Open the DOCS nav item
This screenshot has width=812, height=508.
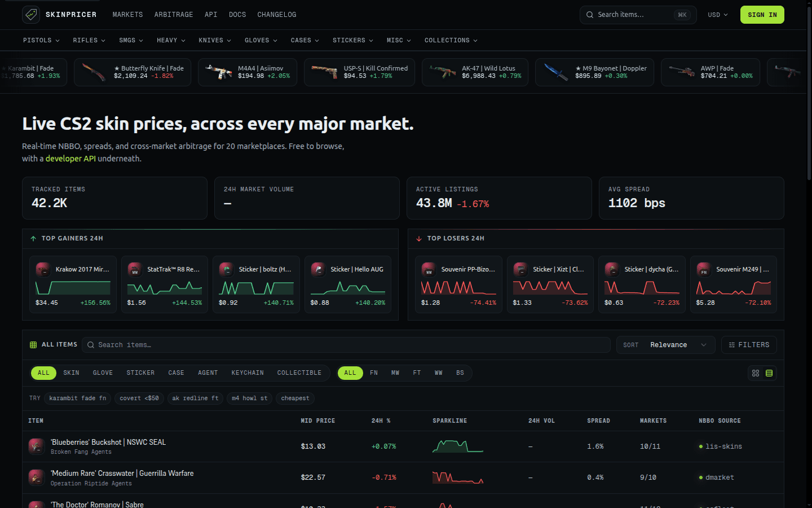(237, 15)
